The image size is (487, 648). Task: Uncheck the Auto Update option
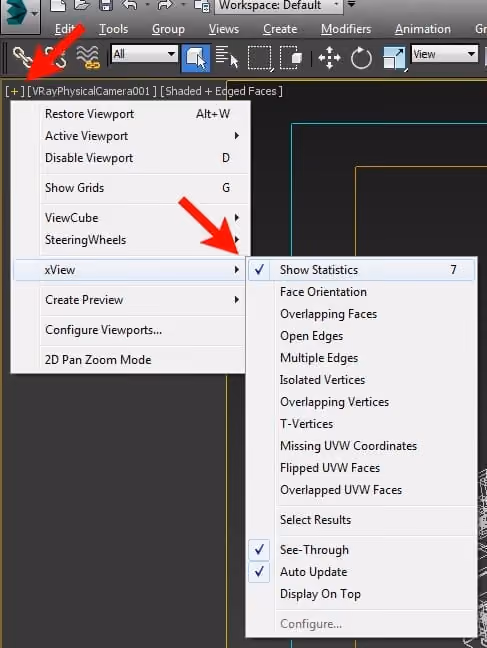point(361,572)
